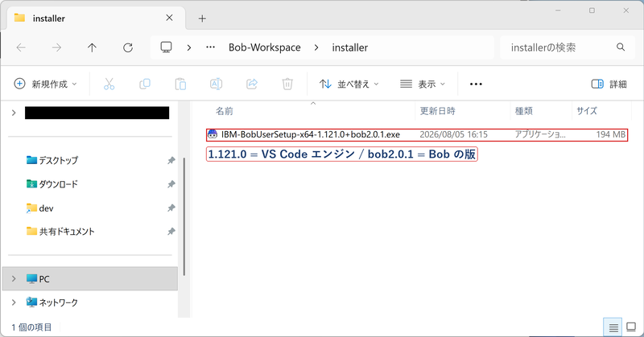Click the Cut scissors icon
Image resolution: width=644 pixels, height=337 pixels.
109,84
